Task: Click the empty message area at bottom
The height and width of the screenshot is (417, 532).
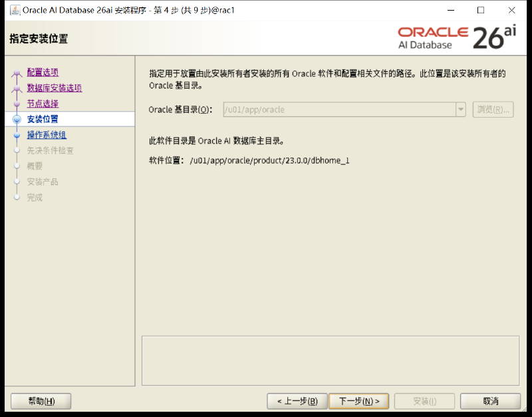Action: (331, 360)
